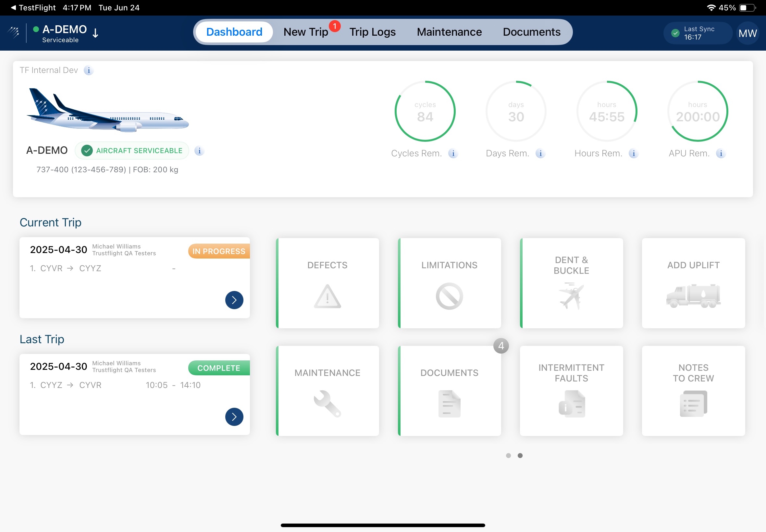Open the MW profile avatar

click(747, 33)
